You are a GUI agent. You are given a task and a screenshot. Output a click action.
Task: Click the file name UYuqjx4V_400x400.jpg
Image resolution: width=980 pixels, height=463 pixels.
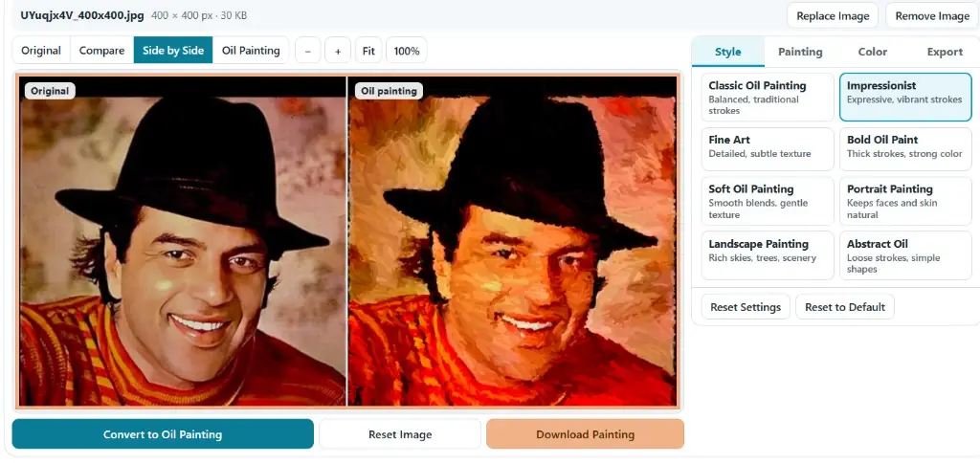[83, 15]
